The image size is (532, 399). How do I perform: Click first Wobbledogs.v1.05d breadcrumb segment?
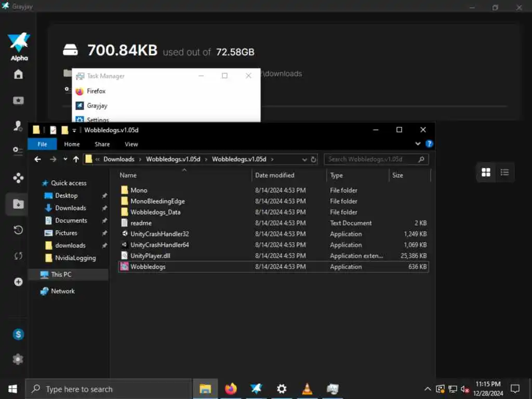tap(173, 159)
